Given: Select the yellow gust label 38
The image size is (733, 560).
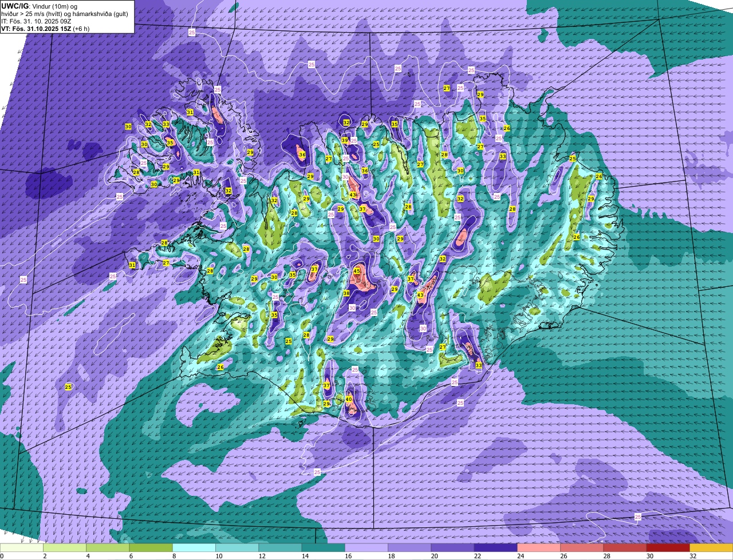Looking at the screenshot, I should (346, 293).
